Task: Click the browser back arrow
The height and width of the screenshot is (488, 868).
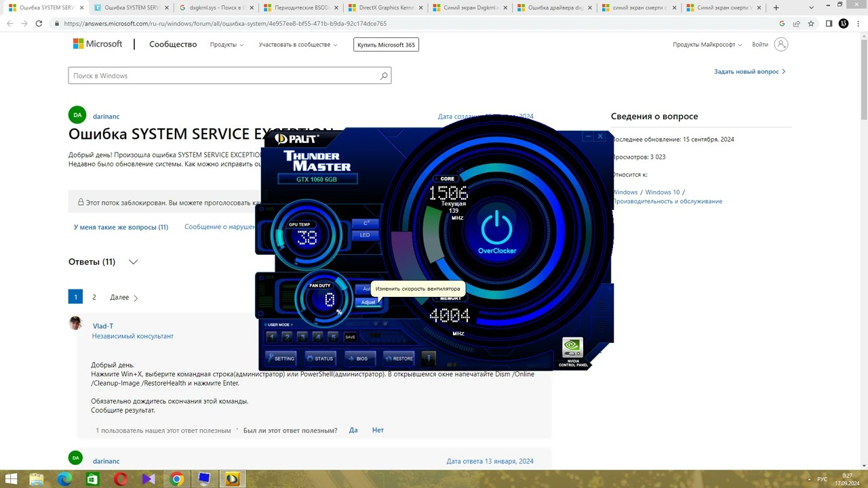Action: [10, 23]
